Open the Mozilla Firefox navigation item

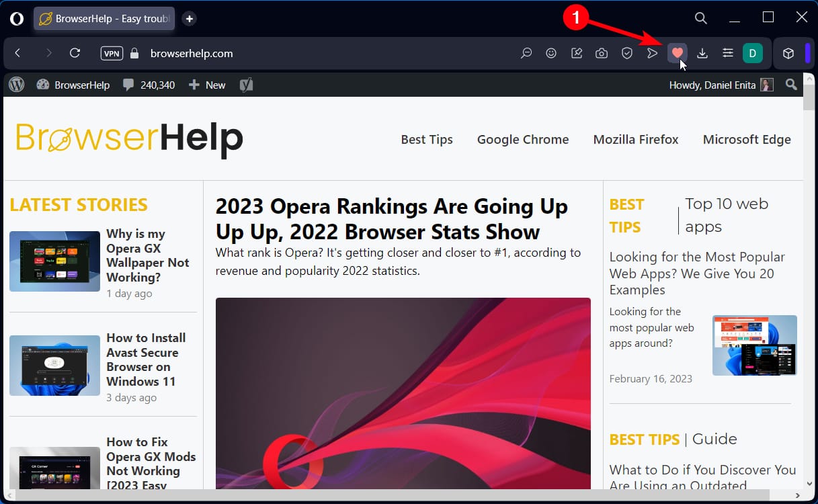pyautogui.click(x=636, y=140)
